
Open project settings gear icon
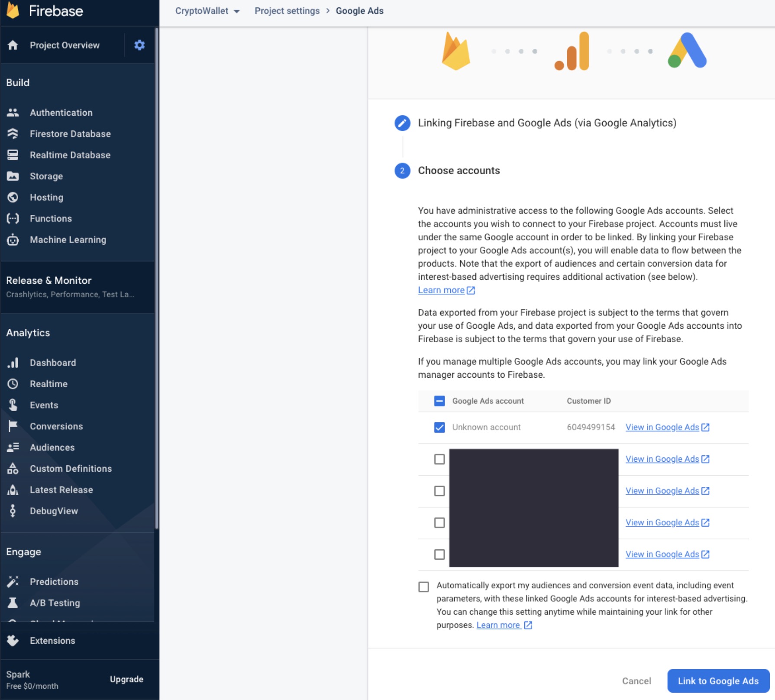139,45
